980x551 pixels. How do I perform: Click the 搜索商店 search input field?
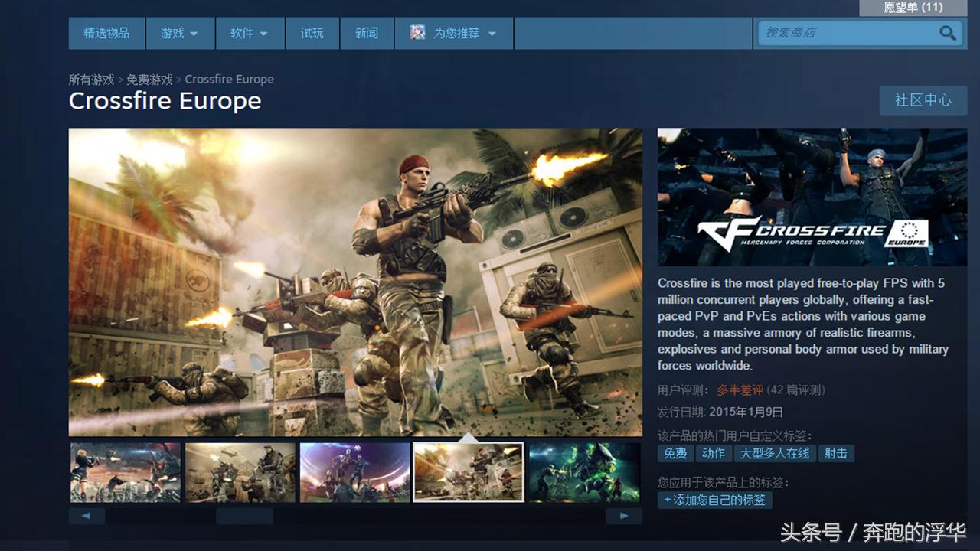842,33
